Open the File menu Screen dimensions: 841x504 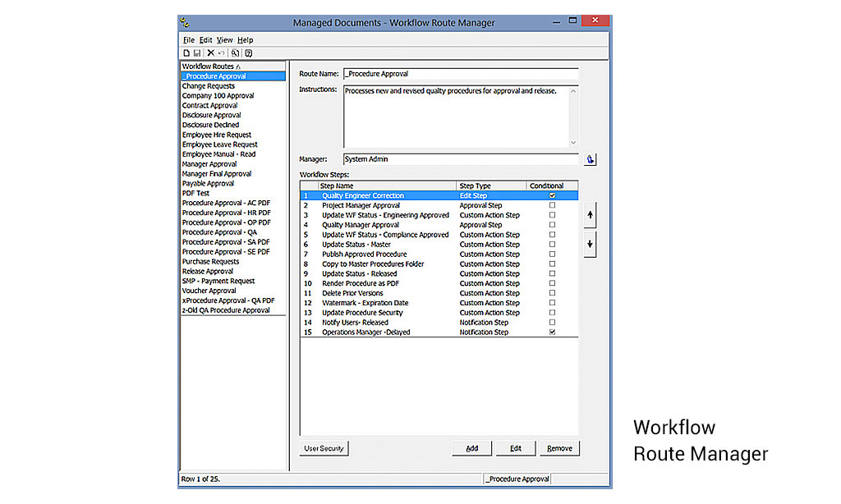(x=188, y=40)
